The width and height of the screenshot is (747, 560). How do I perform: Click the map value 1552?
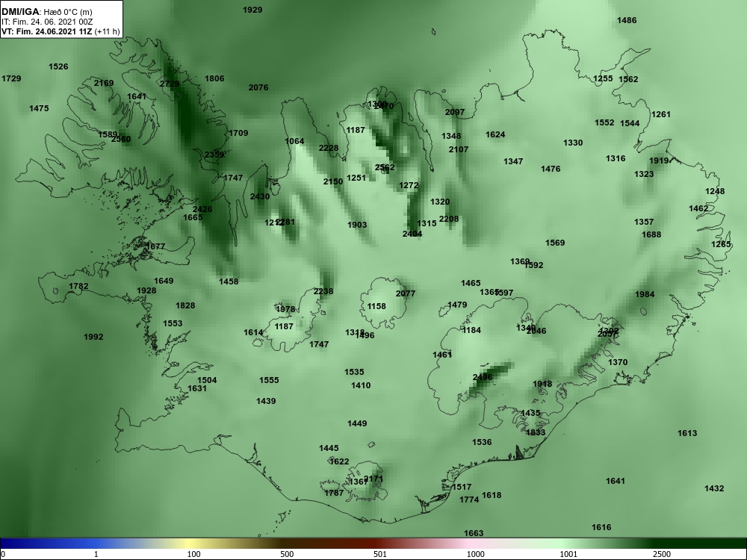click(x=604, y=123)
